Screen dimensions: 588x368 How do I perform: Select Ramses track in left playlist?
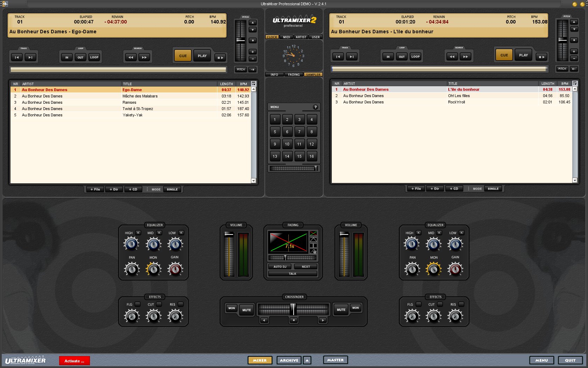pos(131,102)
